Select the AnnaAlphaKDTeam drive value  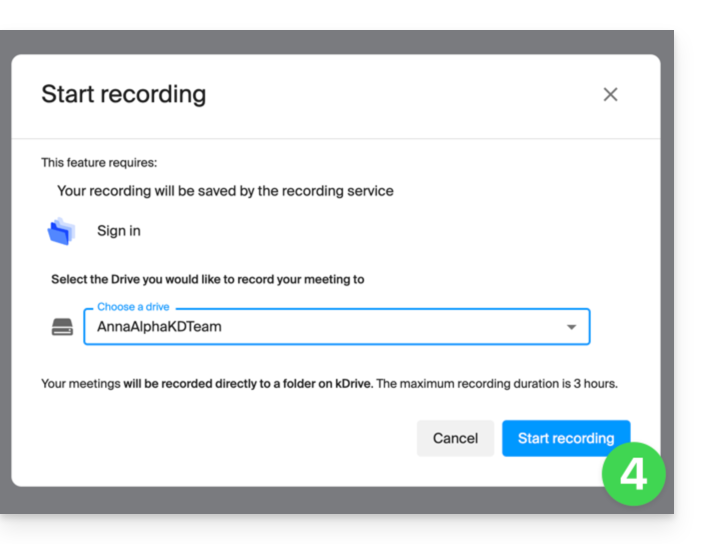click(x=159, y=327)
